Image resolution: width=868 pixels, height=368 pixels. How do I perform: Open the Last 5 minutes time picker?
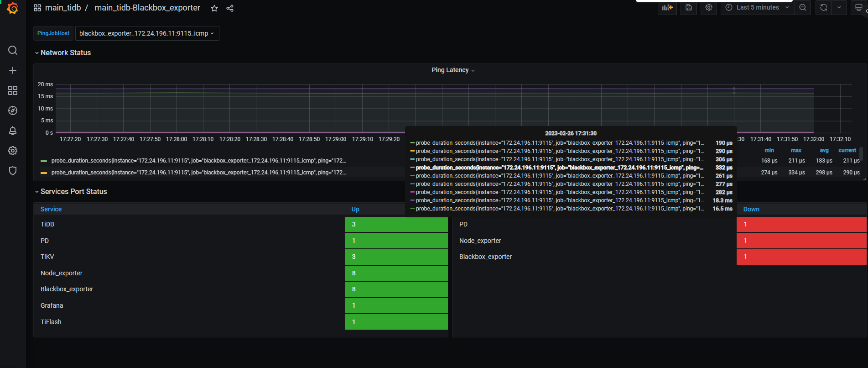[x=757, y=8]
